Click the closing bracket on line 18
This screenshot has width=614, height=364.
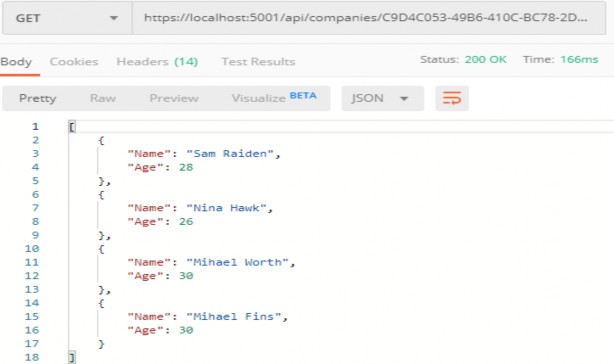[72, 357]
